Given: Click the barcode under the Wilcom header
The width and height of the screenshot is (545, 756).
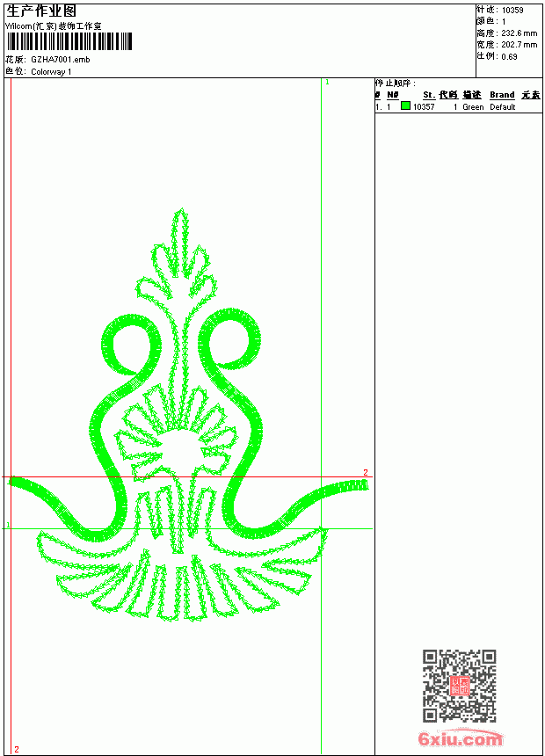Looking at the screenshot, I should point(69,41).
